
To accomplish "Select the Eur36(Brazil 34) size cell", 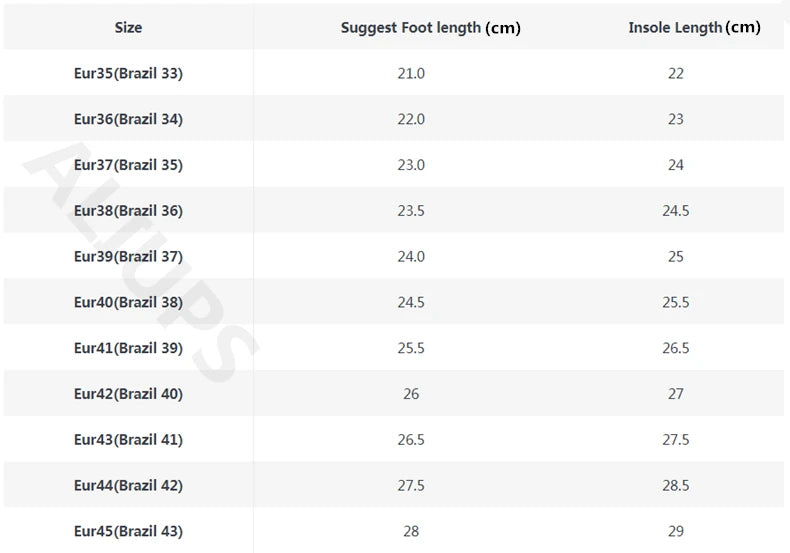I will pyautogui.click(x=128, y=120).
